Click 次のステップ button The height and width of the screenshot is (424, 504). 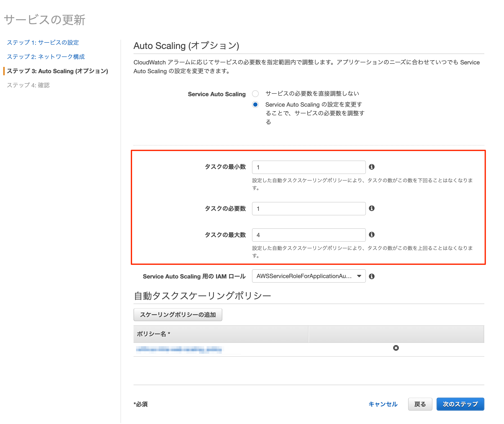click(460, 404)
